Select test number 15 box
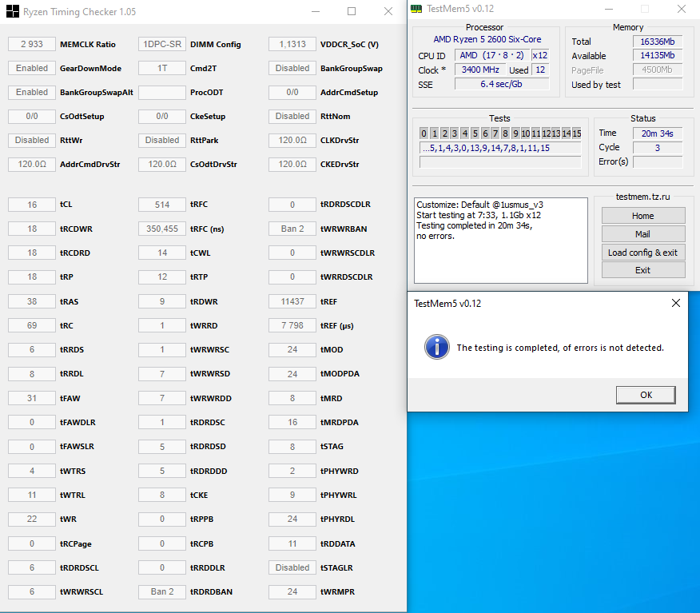This screenshot has height=613, width=700. click(x=577, y=133)
